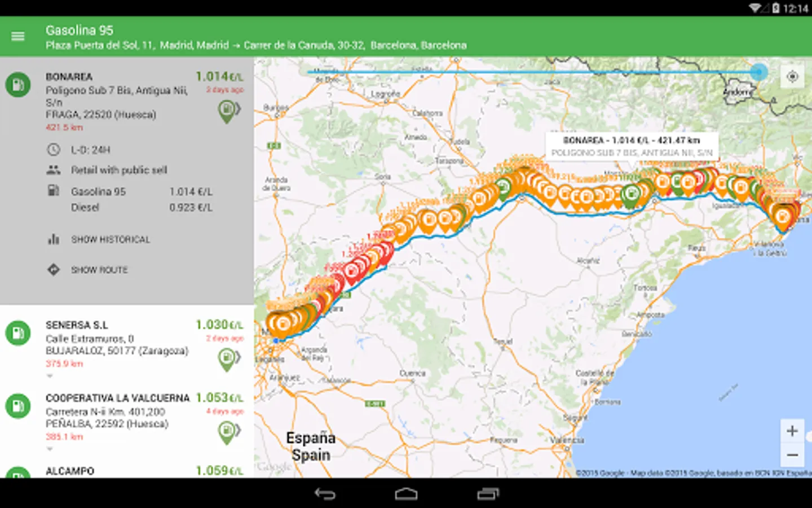Screen dimensions: 812x508
Task: Click SHOW HISTORICAL for BONAREA
Action: tap(111, 239)
